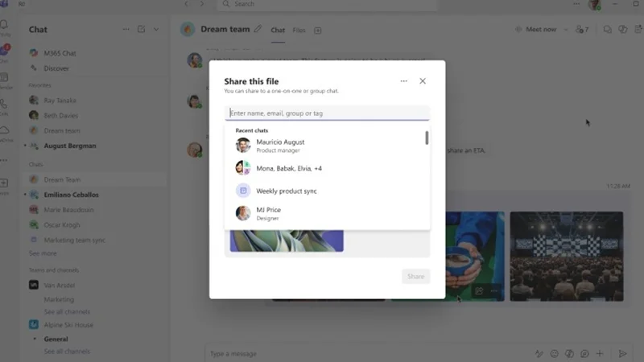This screenshot has height=362, width=644.
Task: Click the recent chats list scrollbar
Action: pyautogui.click(x=427, y=138)
